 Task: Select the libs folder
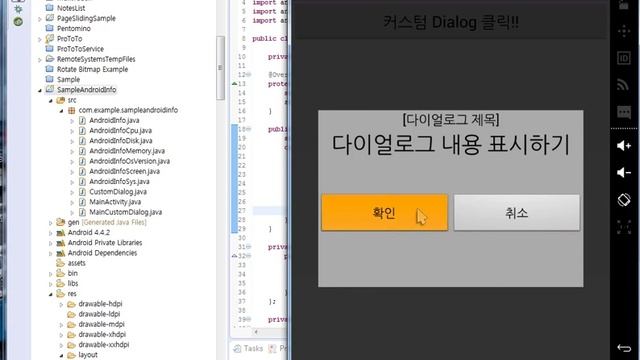coord(73,284)
